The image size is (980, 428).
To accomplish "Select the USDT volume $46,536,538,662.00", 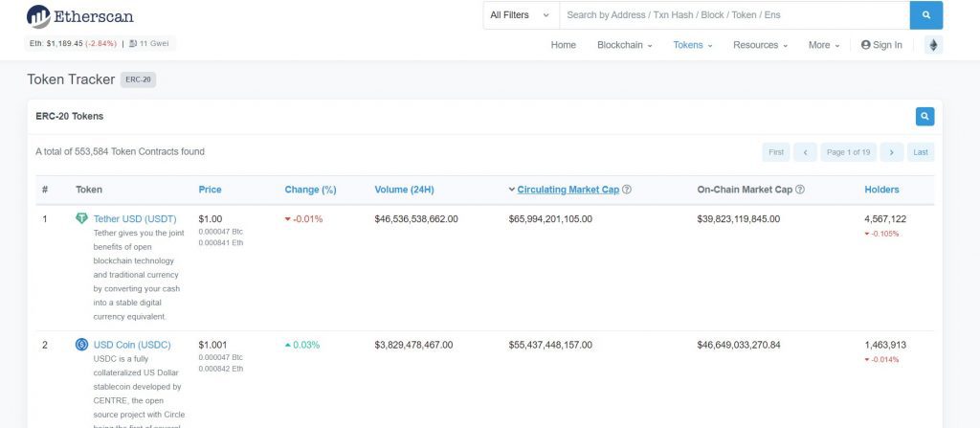I will [x=416, y=219].
